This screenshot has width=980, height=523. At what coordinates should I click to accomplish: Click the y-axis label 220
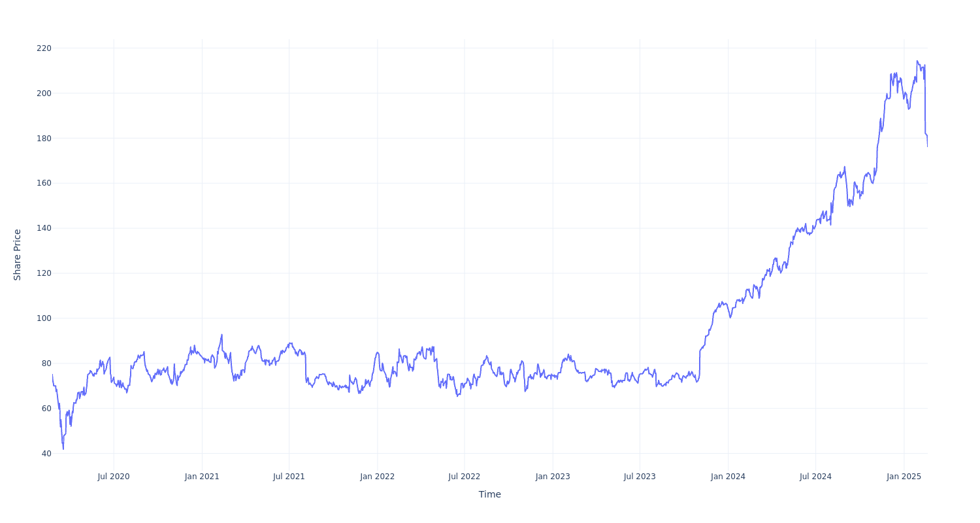pyautogui.click(x=44, y=48)
